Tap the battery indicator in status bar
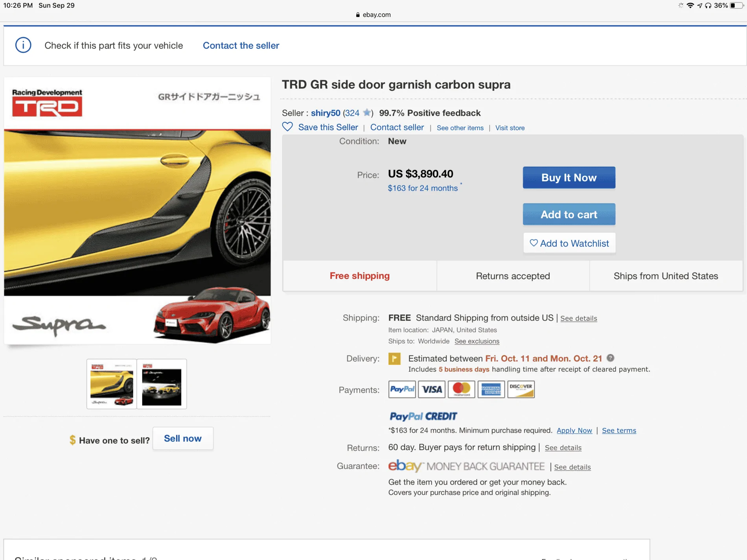 pos(737,6)
